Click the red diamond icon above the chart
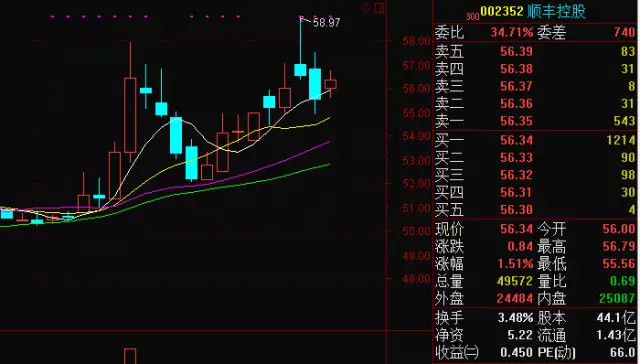The height and width of the screenshot is (364, 640). pos(366,7)
